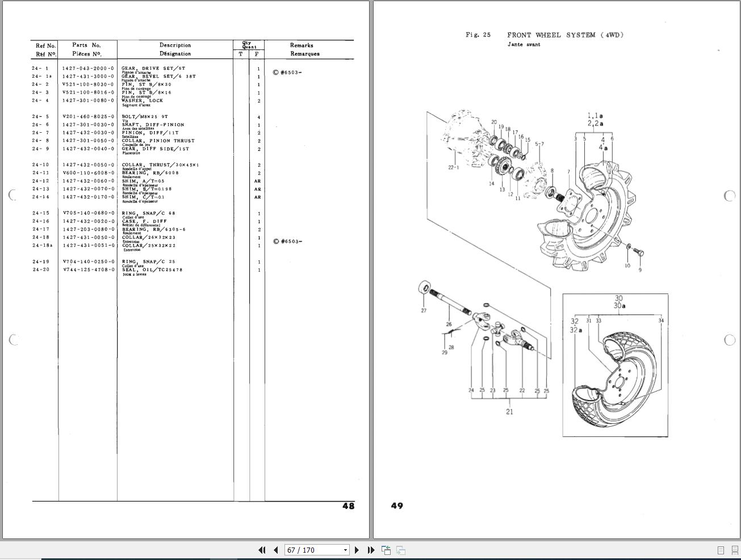Select part number 1427-301-0080-0
The height and width of the screenshot is (560, 741).
(88, 101)
